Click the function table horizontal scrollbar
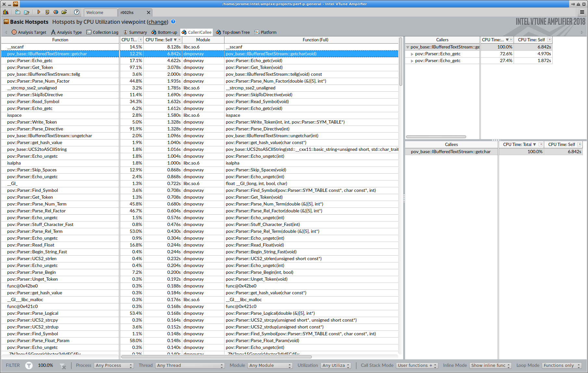 click(216, 357)
